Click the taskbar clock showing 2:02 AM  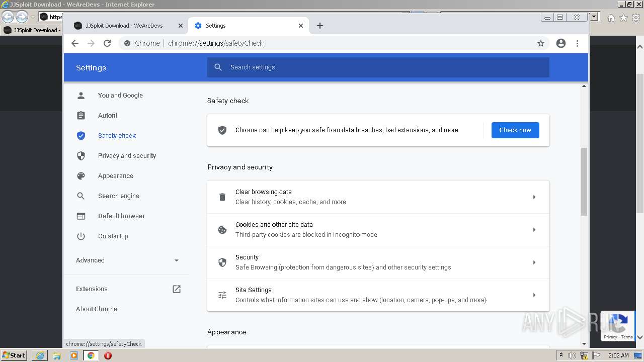(x=618, y=355)
